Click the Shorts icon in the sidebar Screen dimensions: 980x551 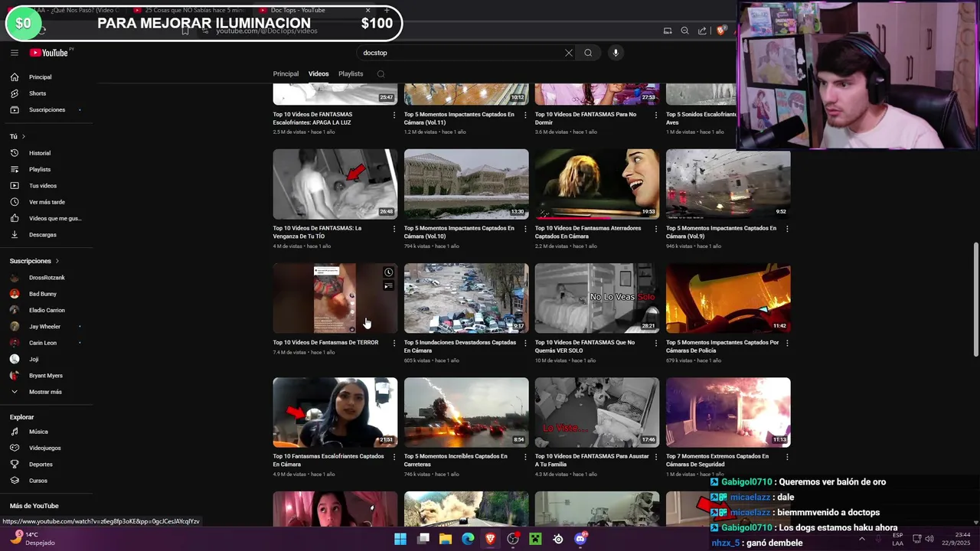14,93
